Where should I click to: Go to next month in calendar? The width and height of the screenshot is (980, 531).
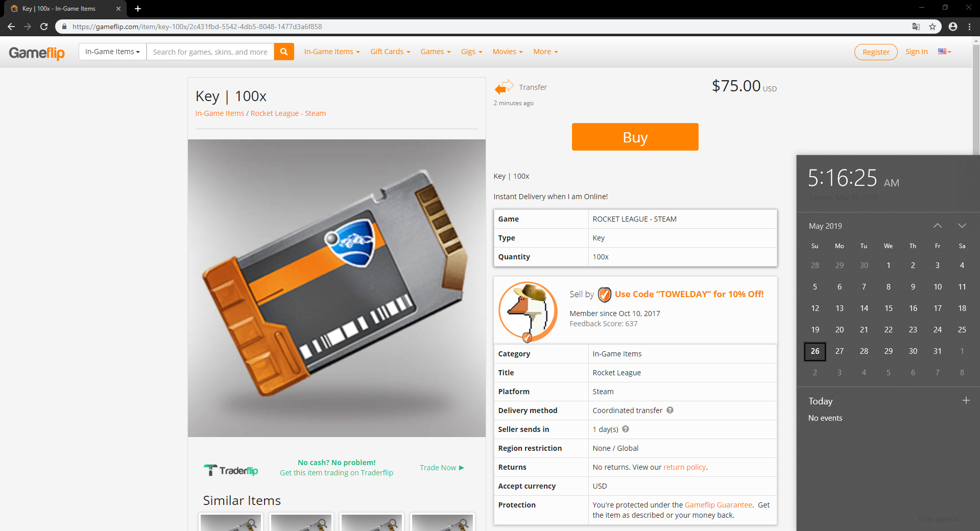point(962,226)
